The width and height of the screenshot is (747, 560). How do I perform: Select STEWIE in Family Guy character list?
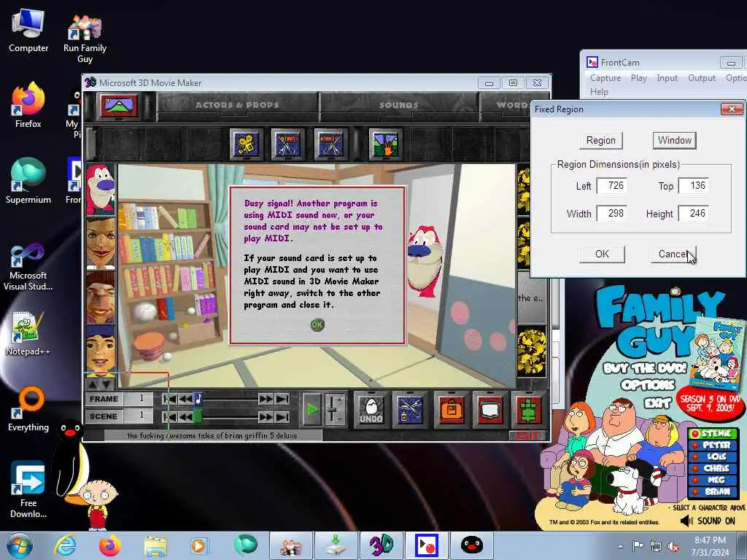[713, 433]
